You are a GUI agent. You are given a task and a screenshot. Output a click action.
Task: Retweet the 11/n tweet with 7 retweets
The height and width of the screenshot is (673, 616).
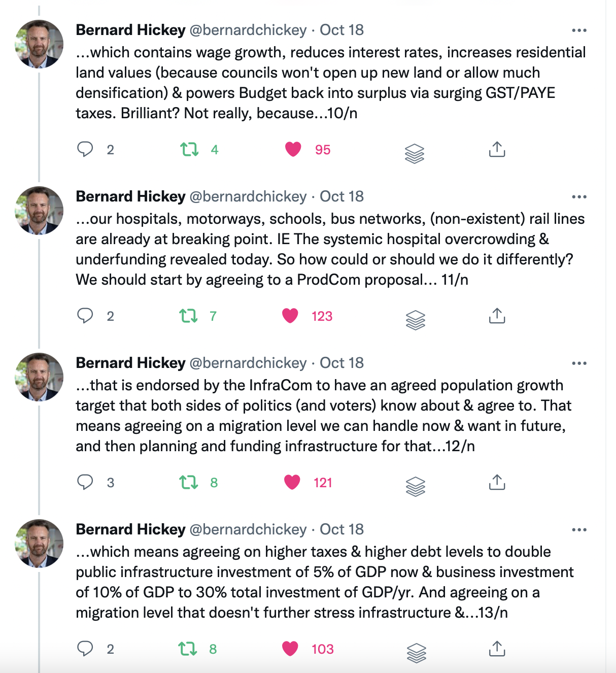pyautogui.click(x=189, y=316)
